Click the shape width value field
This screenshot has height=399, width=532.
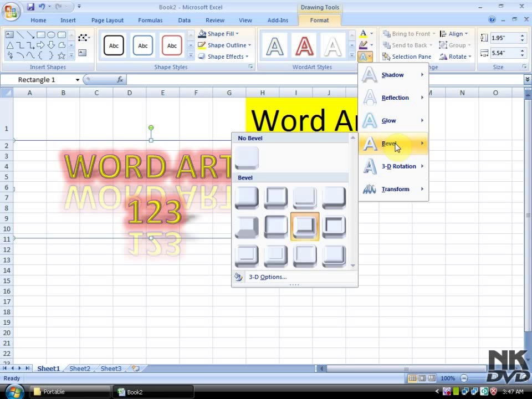504,53
